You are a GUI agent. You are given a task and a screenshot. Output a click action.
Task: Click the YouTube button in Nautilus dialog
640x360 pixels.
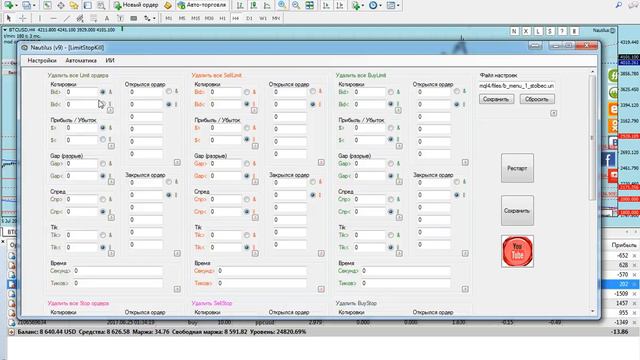tap(517, 251)
